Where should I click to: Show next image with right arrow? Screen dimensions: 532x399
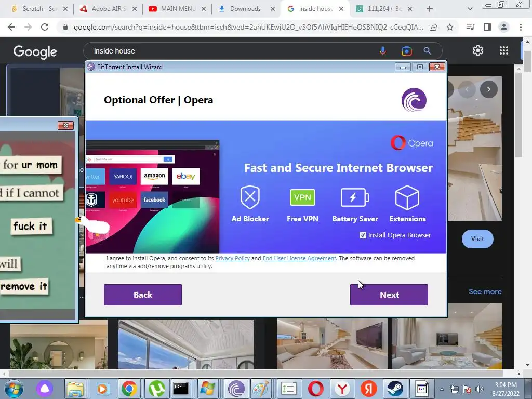(x=488, y=89)
